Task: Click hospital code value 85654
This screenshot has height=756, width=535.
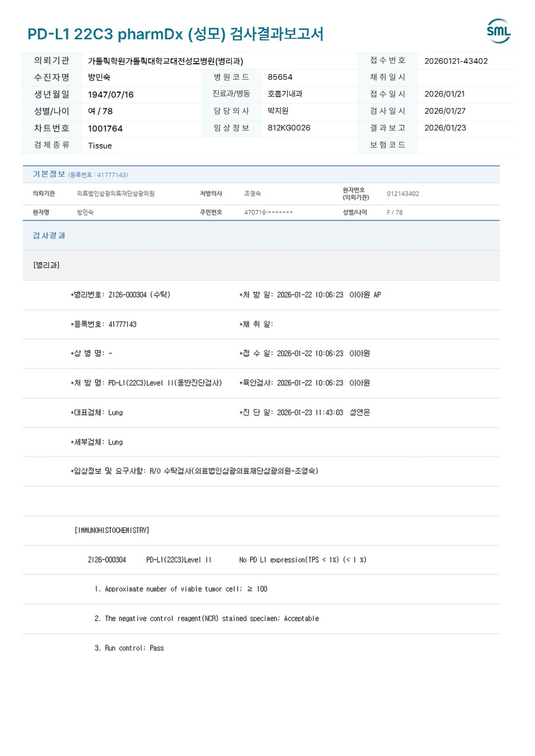Action: (x=280, y=77)
